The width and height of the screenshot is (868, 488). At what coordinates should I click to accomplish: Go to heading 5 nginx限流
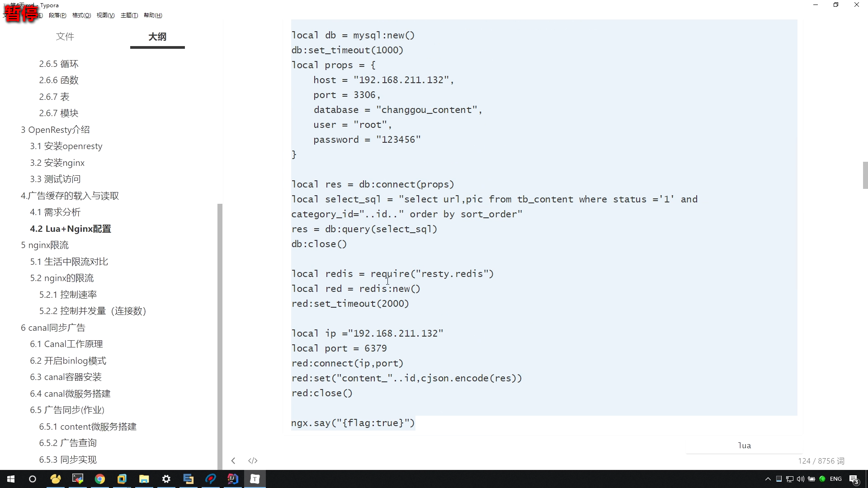(x=44, y=245)
